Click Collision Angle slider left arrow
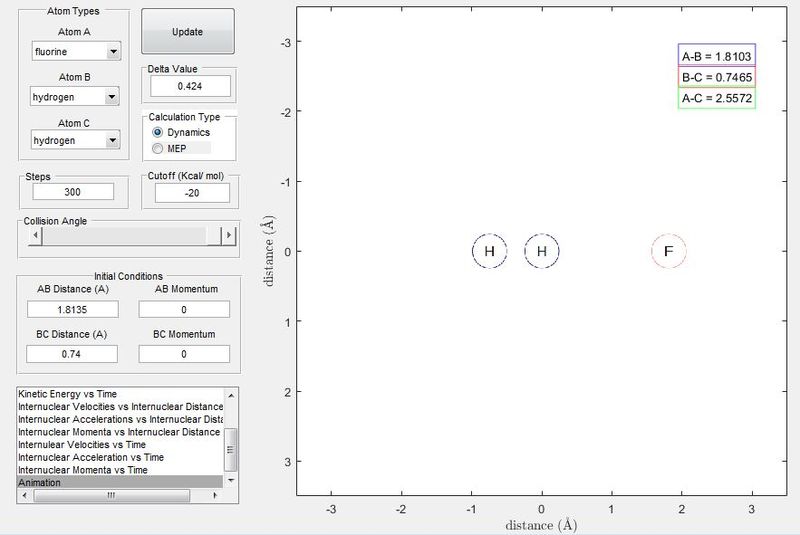This screenshot has height=535, width=800. coord(35,235)
